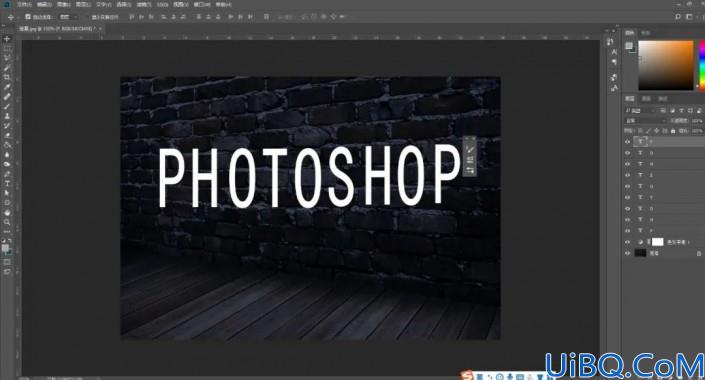Select the Brush tool
The image size is (705, 380).
[x=7, y=106]
